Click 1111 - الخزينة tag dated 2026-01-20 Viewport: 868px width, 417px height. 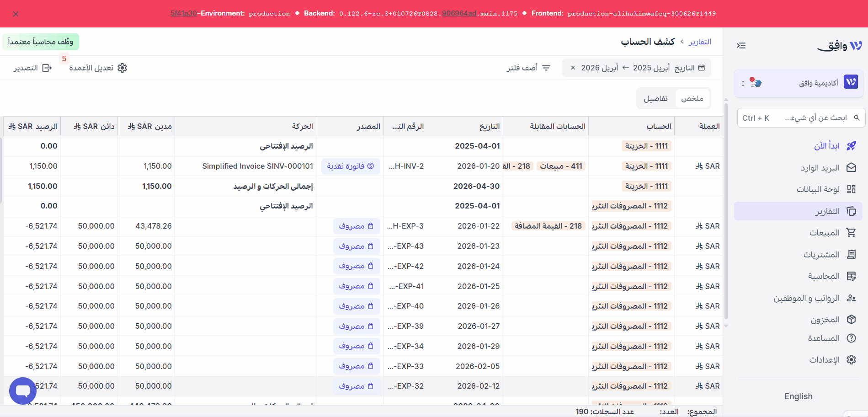(x=646, y=166)
